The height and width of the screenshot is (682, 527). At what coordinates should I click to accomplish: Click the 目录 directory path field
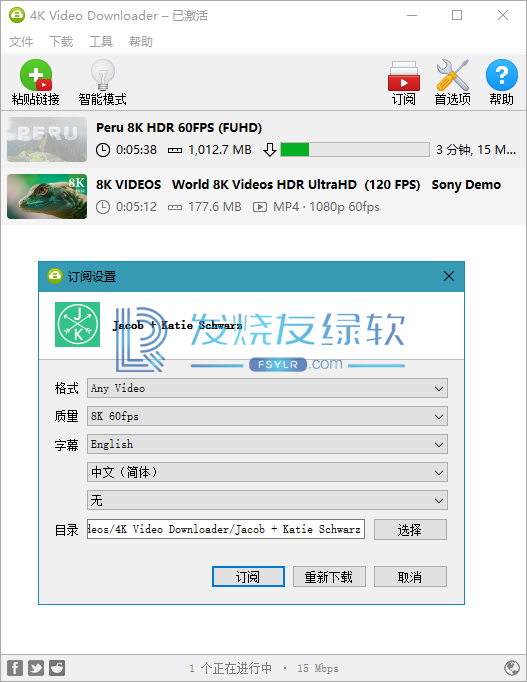(x=226, y=529)
